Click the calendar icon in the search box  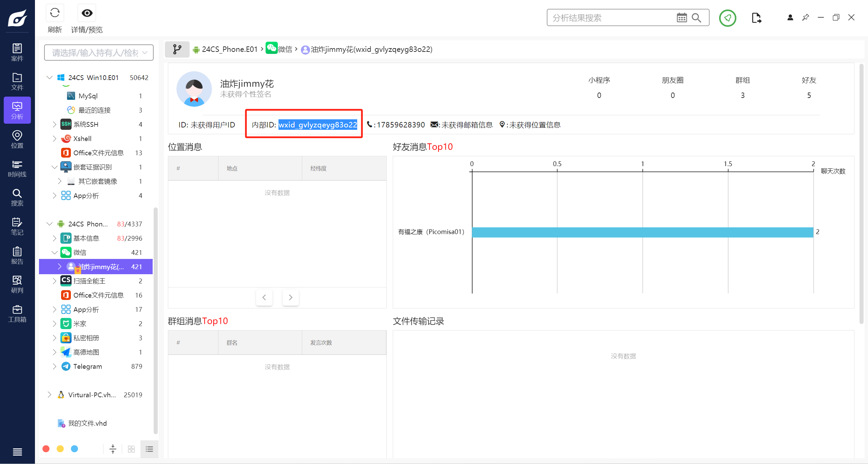pyautogui.click(x=681, y=18)
